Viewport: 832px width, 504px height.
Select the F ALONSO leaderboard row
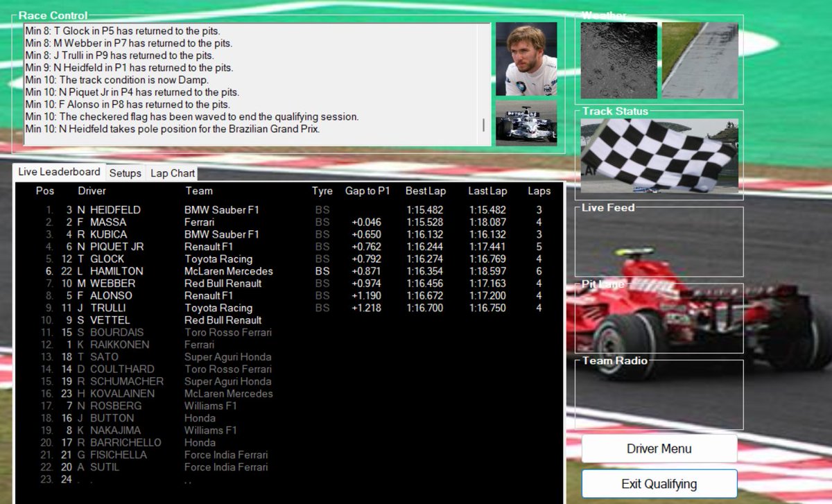(x=290, y=295)
